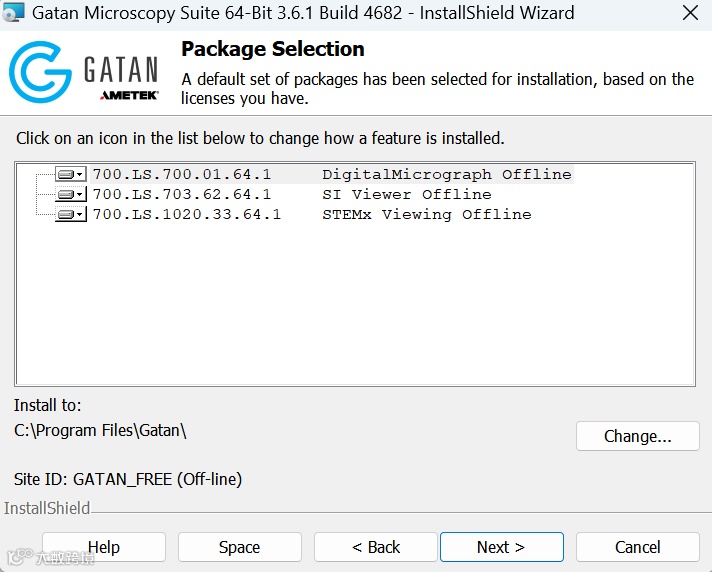Open install-type dropdown for DigitalMicrograph Offline

(x=71, y=174)
